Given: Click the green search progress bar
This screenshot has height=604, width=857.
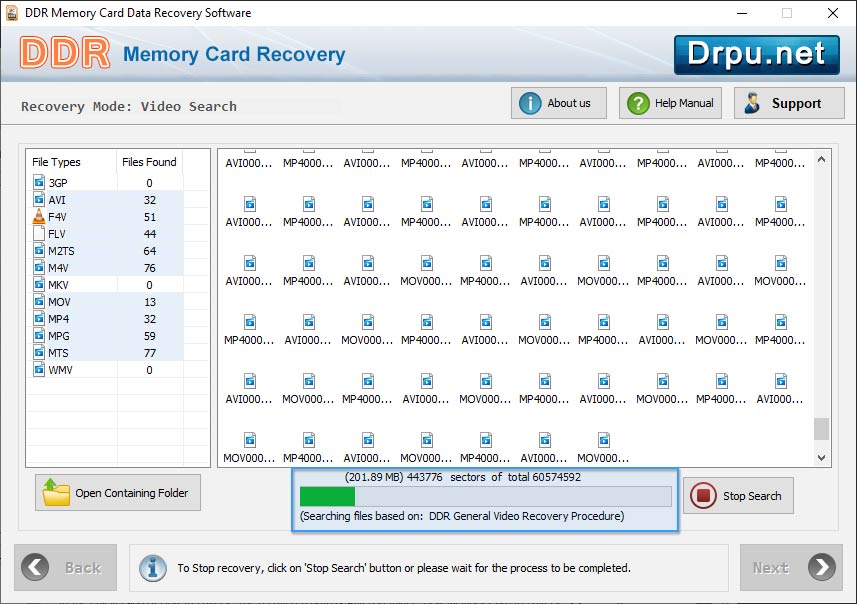Looking at the screenshot, I should 327,496.
